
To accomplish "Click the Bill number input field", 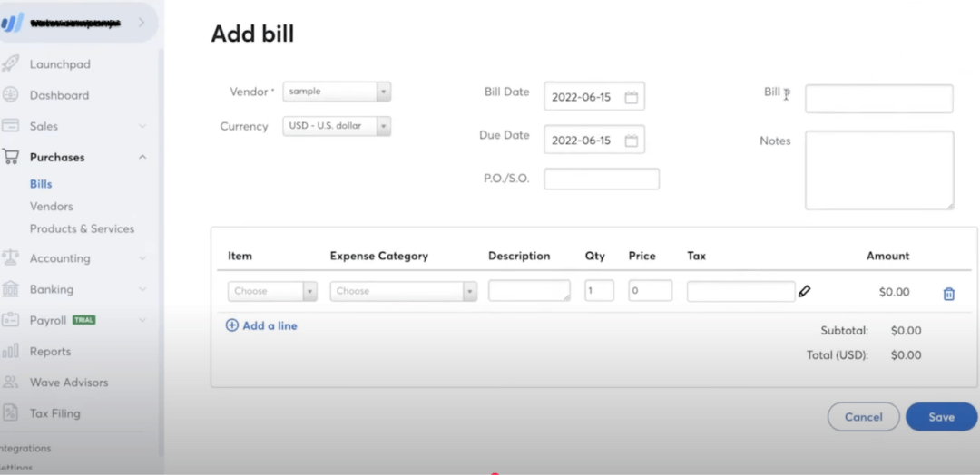I will pyautogui.click(x=878, y=99).
